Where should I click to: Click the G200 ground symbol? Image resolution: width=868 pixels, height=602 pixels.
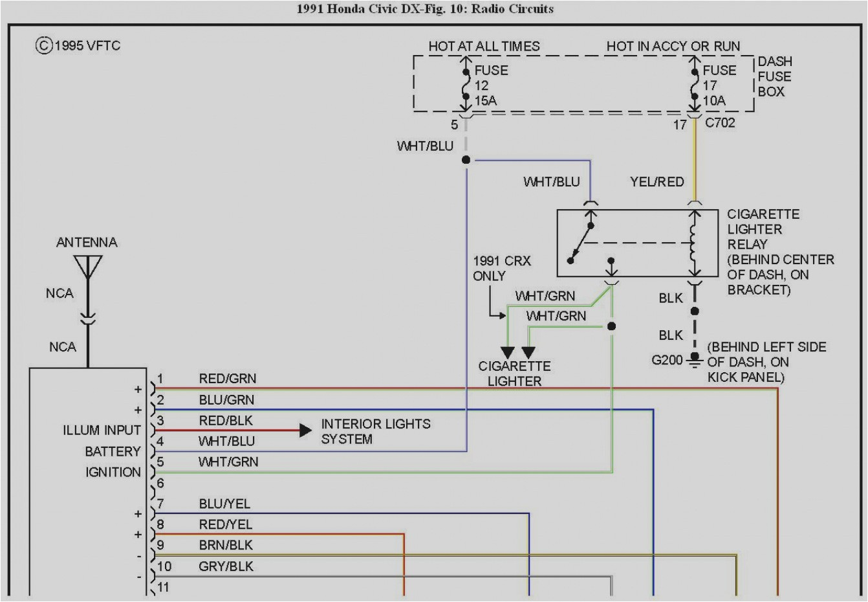coord(694,361)
